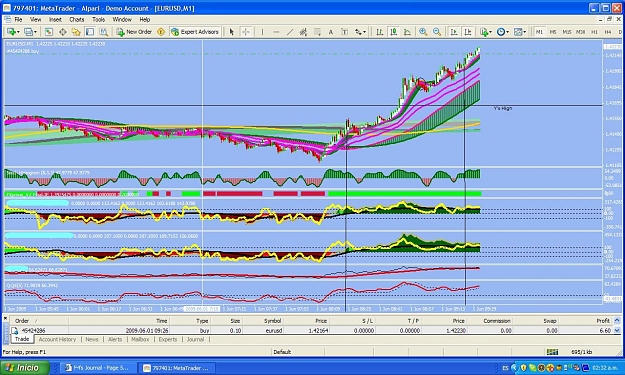Select order 45424286 row in Trade tab
The height and width of the screenshot is (375, 625).
coord(311,330)
